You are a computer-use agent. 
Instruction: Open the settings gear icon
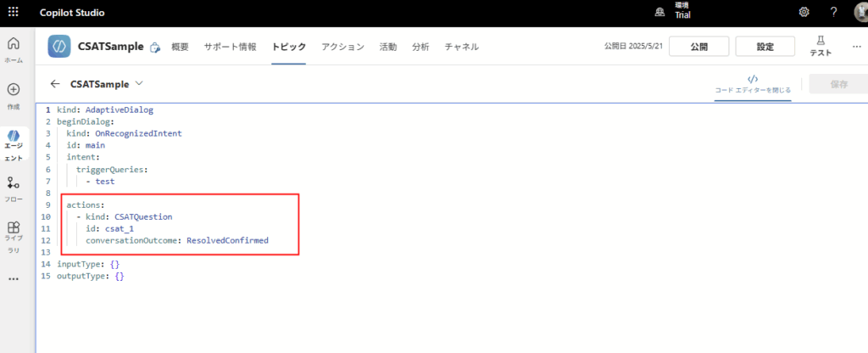point(804,12)
